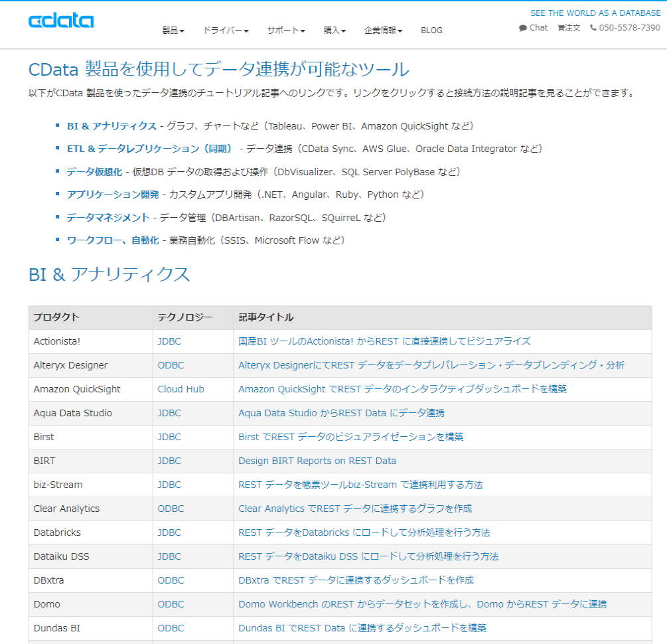Open the biz-Stream article link
667x644 pixels.
(361, 485)
